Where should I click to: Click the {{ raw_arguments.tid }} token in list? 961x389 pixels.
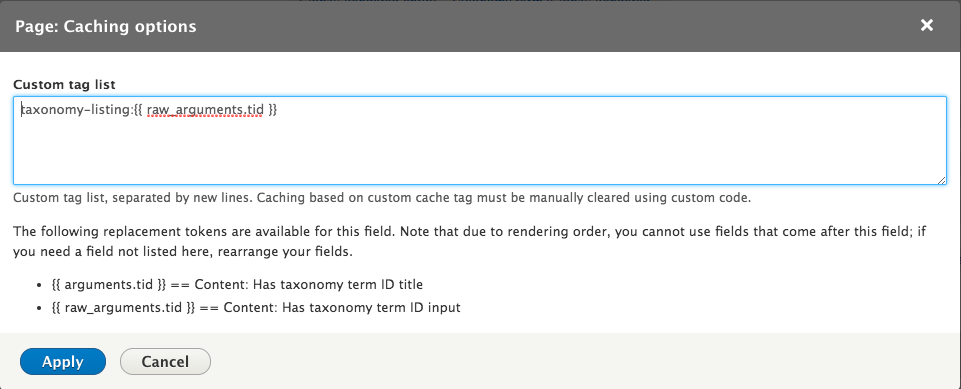123,308
